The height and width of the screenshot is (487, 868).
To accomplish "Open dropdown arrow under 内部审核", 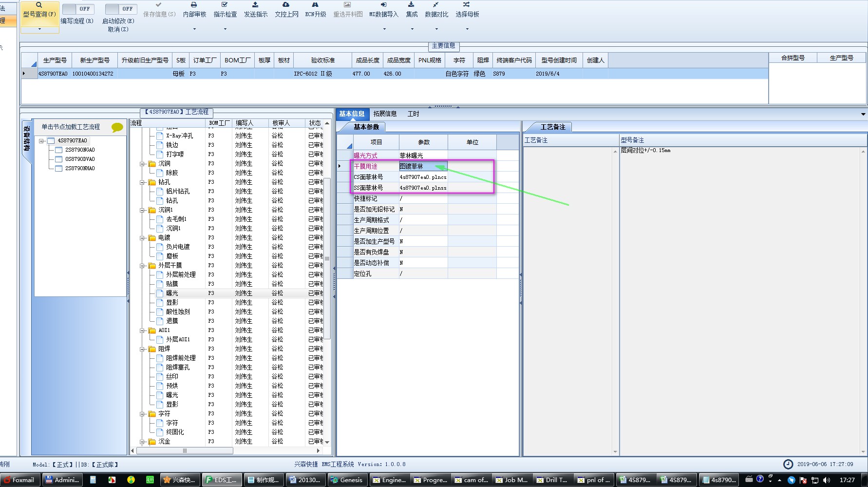I will pos(194,29).
